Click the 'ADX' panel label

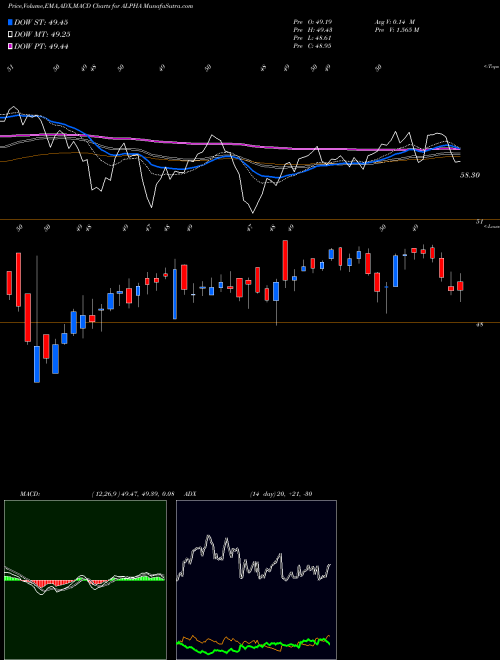(190, 494)
